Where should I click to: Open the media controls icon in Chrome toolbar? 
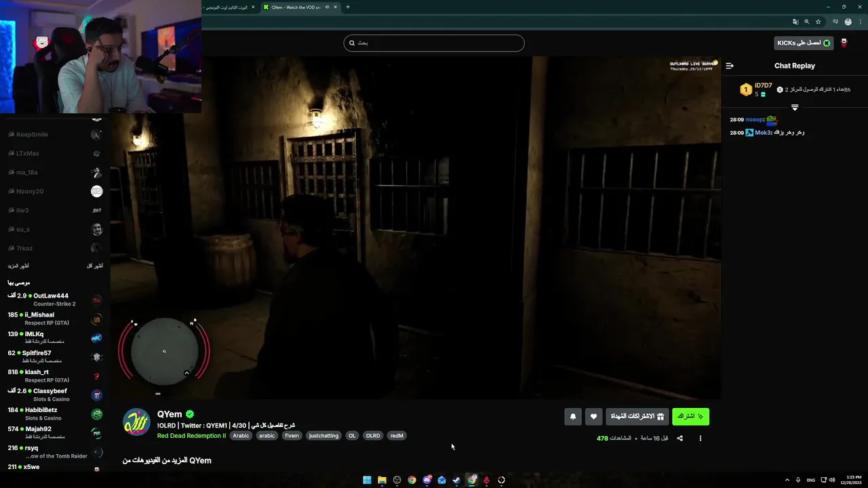[835, 22]
